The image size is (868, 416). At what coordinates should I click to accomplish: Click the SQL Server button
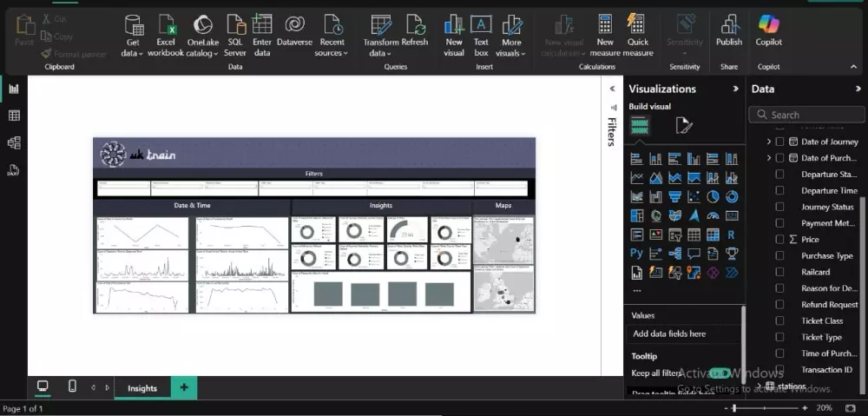(x=235, y=36)
